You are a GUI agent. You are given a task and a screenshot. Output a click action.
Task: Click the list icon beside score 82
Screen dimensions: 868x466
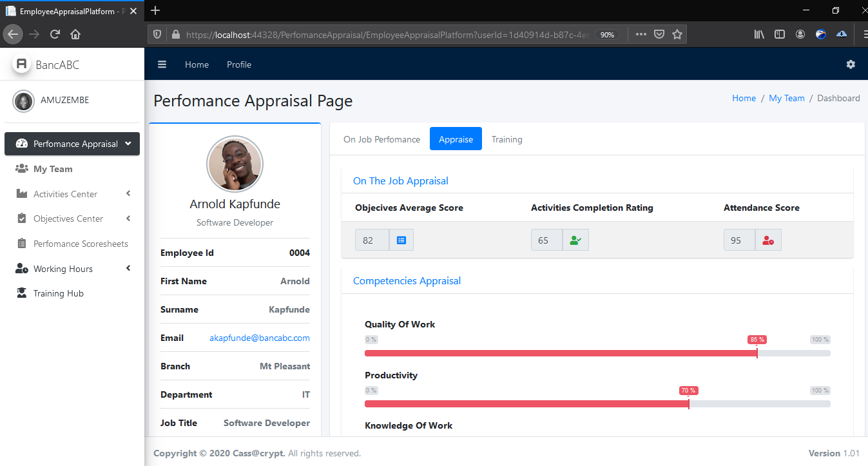[401, 240]
